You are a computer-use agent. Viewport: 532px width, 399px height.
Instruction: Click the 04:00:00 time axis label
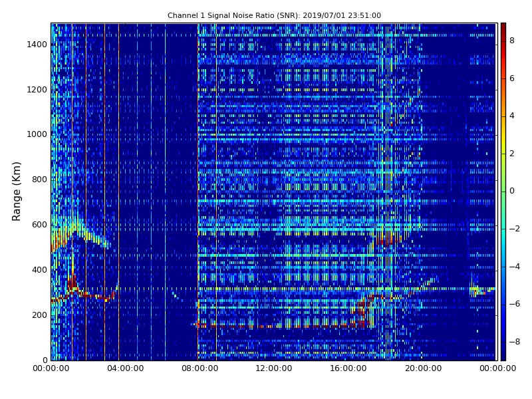pos(126,368)
